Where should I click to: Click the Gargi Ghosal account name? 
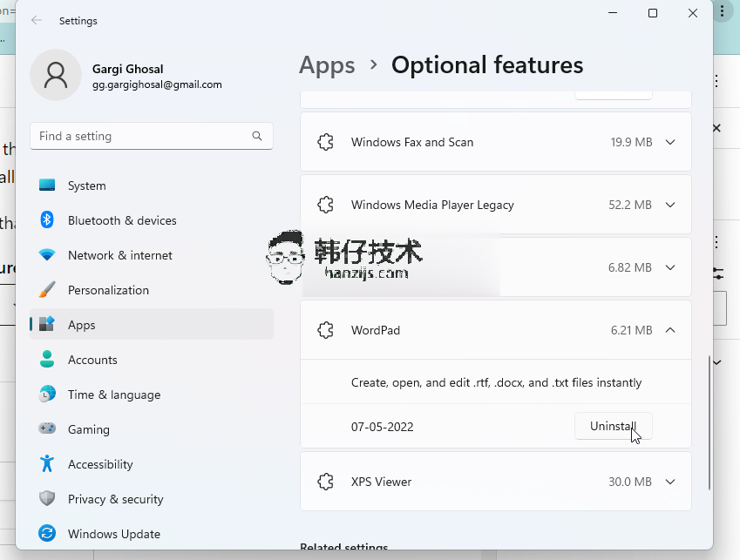click(127, 69)
